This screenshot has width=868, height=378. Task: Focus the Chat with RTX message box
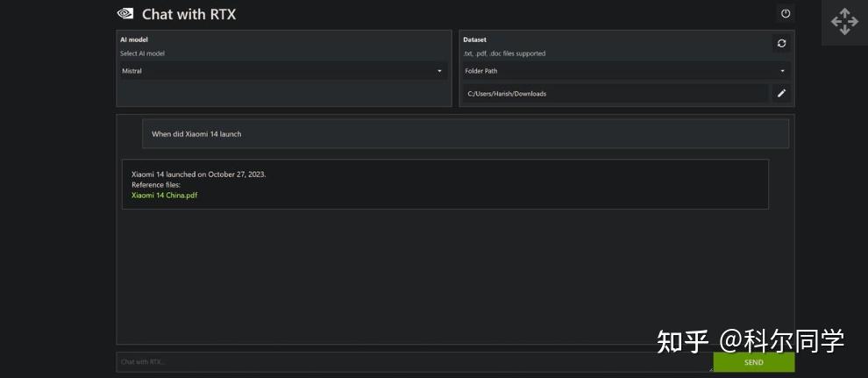pos(412,361)
